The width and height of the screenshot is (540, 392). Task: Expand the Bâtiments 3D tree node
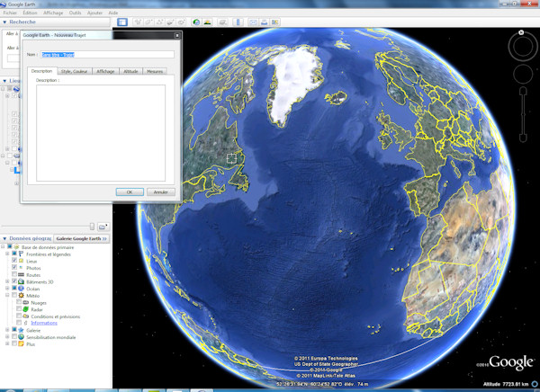point(7,281)
